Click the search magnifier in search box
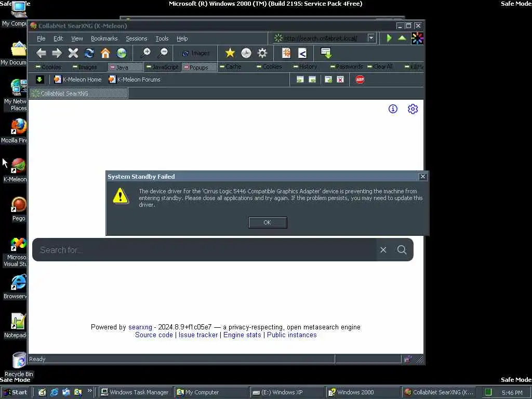Screen dimensions: 532x399 coord(402,250)
